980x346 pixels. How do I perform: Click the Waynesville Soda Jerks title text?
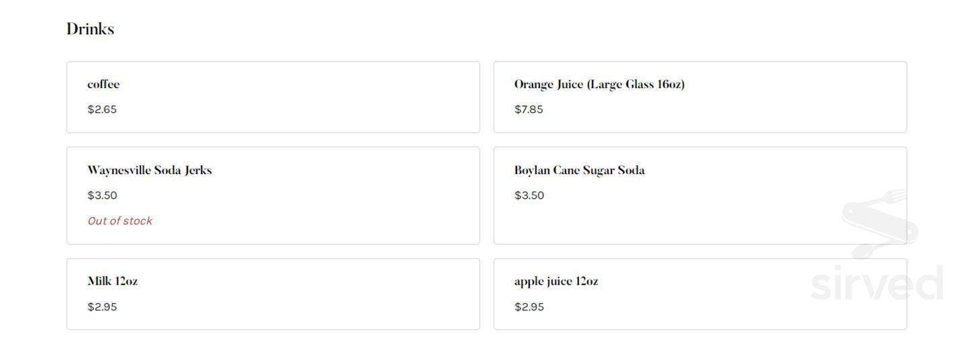[x=149, y=170]
